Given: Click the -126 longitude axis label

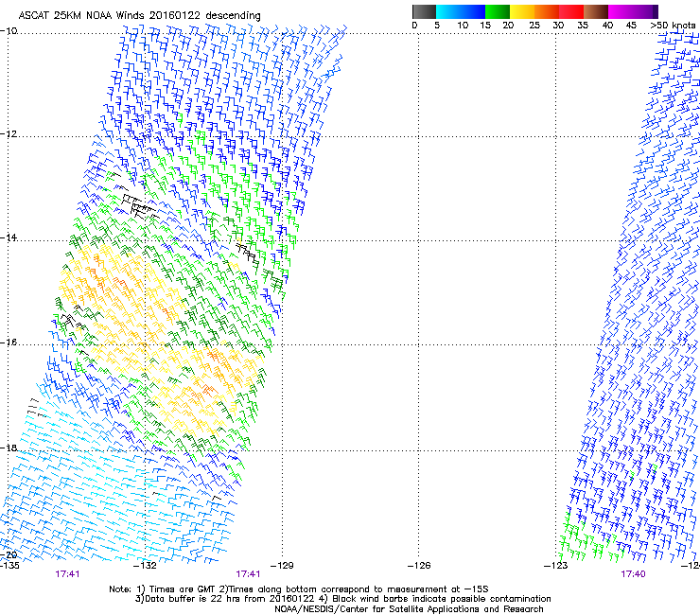Looking at the screenshot, I should 419,566.
